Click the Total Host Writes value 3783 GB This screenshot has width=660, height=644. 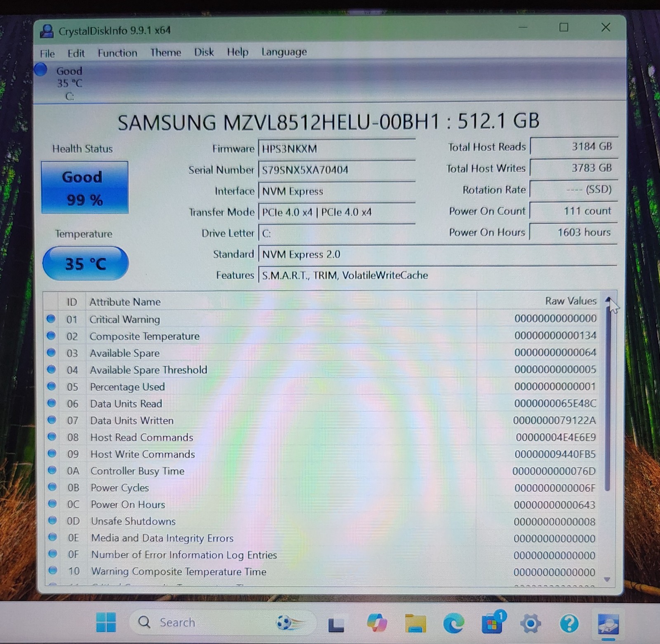574,168
